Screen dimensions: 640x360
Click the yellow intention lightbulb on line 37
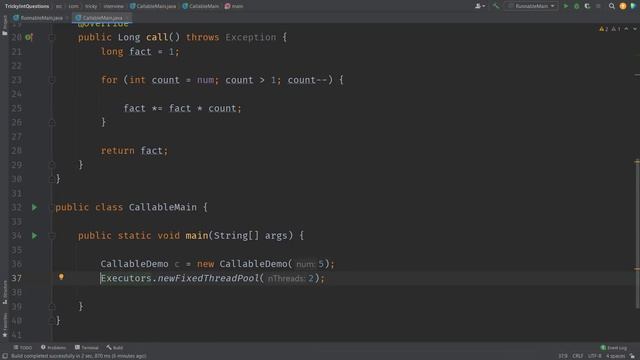[x=61, y=277]
